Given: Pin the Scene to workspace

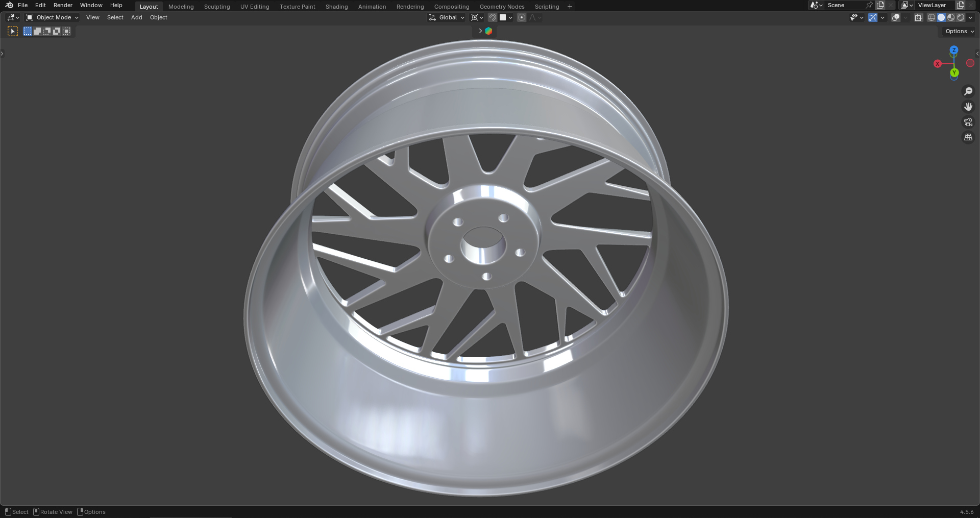Looking at the screenshot, I should tap(869, 5).
